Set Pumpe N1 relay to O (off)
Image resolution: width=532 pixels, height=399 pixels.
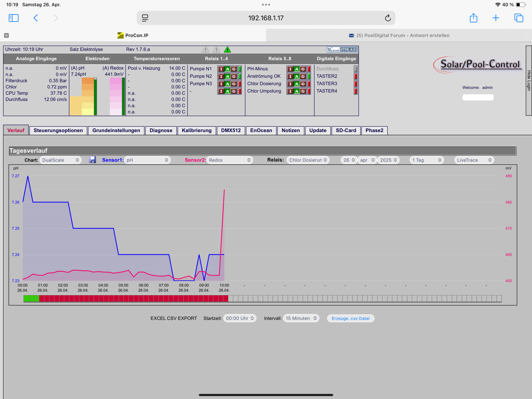coord(234,69)
